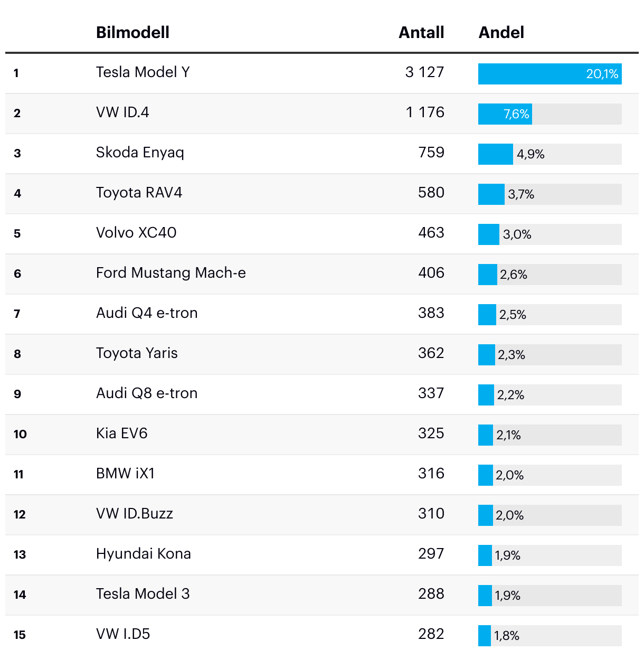The image size is (644, 660).
Task: Click the VW I.D5 model name
Action: (x=123, y=634)
